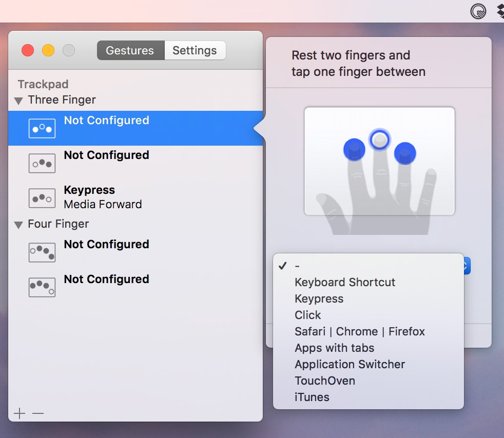Viewport: 504px width, 438px height.
Task: Choose Keypress from the action menu
Action: point(369,298)
